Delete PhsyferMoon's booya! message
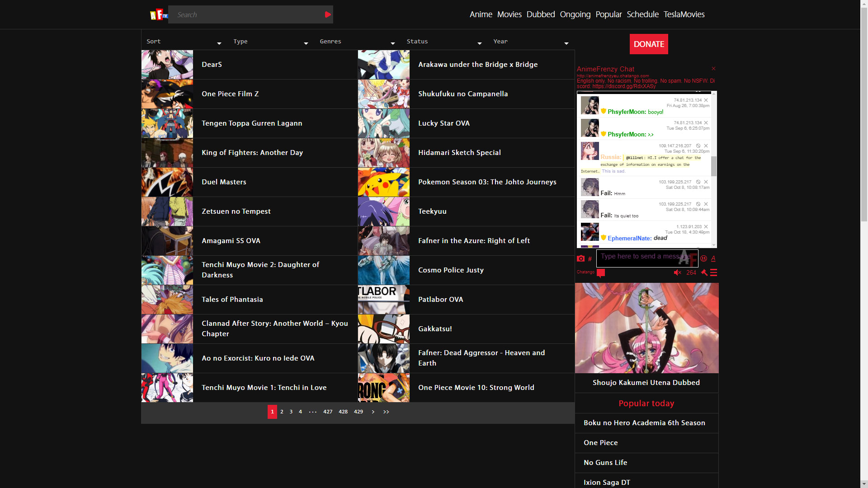Screen dimensions: 868x488 [706, 100]
